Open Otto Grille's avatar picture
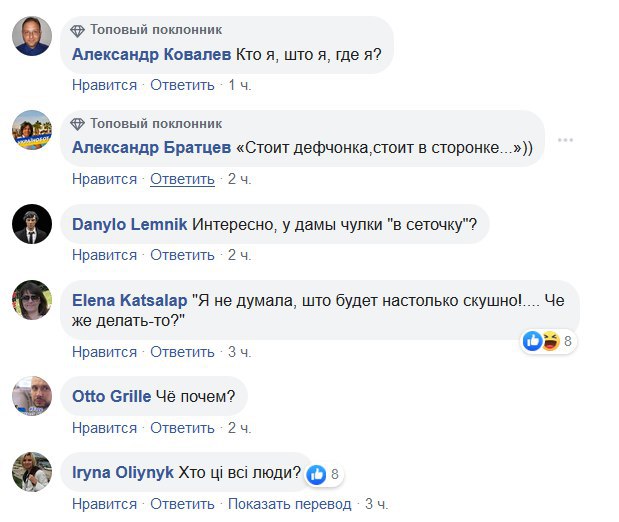619x522 pixels. [x=32, y=396]
